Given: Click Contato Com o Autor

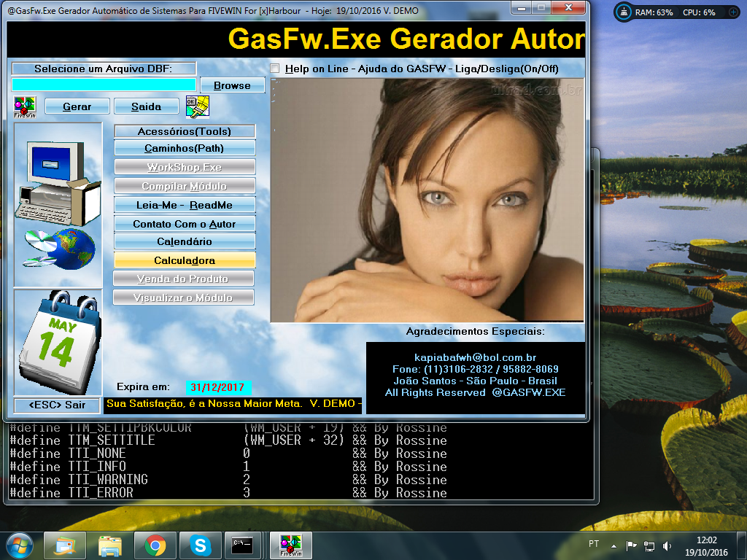Looking at the screenshot, I should pyautogui.click(x=185, y=224).
